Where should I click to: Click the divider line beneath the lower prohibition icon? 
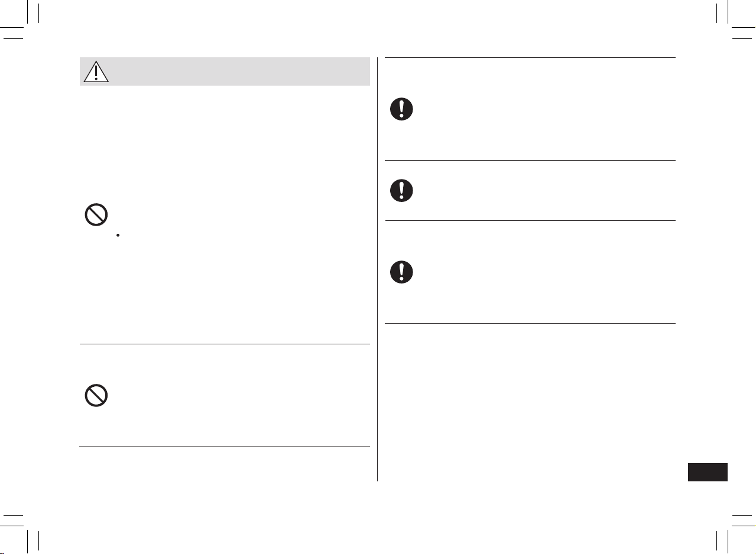click(x=225, y=447)
